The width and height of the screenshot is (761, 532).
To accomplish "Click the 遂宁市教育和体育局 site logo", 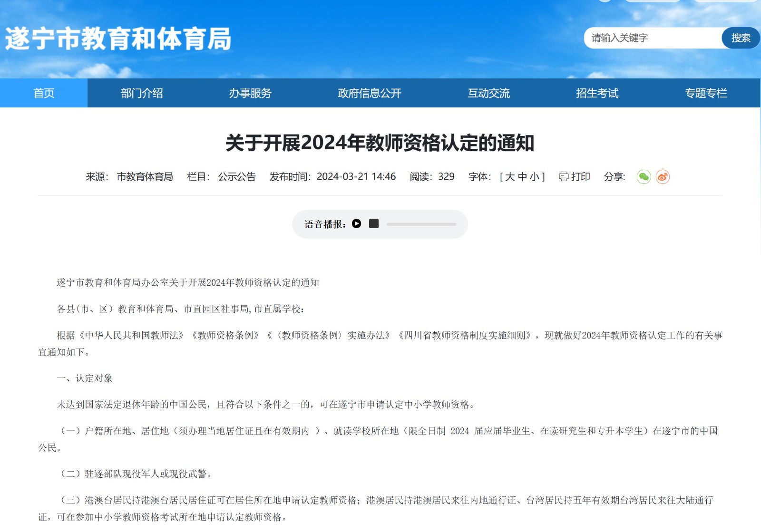I will tap(118, 39).
